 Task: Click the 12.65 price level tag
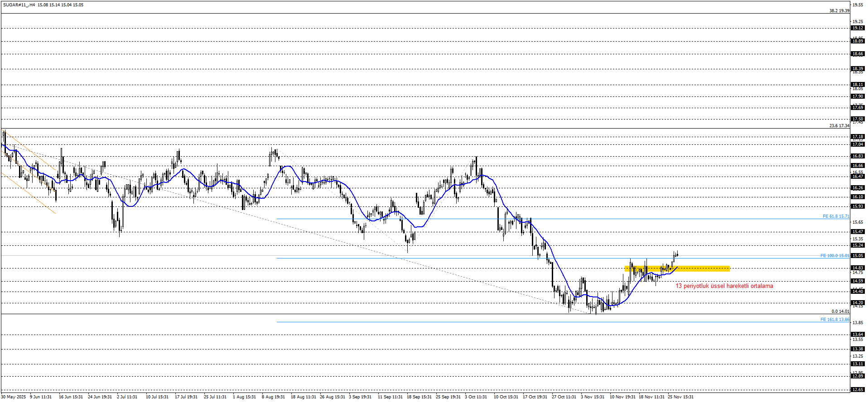858,390
